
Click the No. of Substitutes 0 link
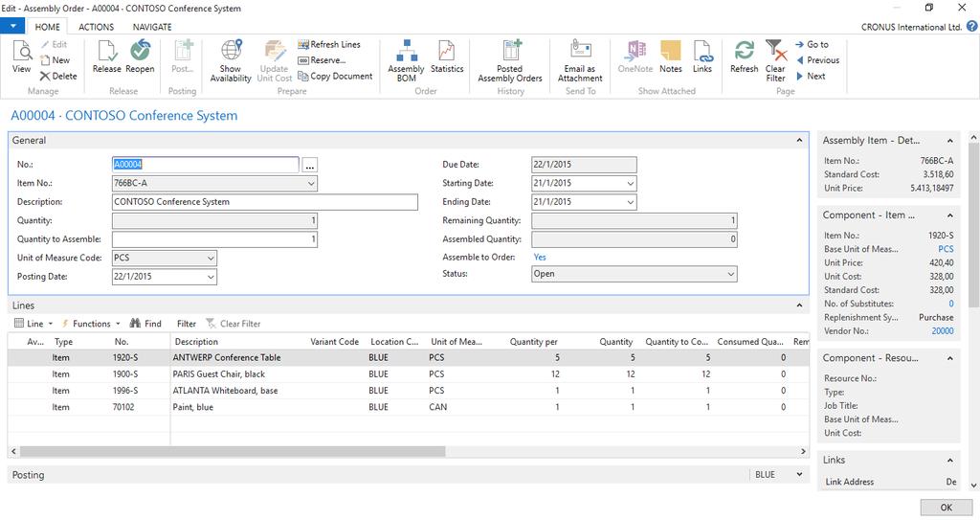click(x=951, y=304)
